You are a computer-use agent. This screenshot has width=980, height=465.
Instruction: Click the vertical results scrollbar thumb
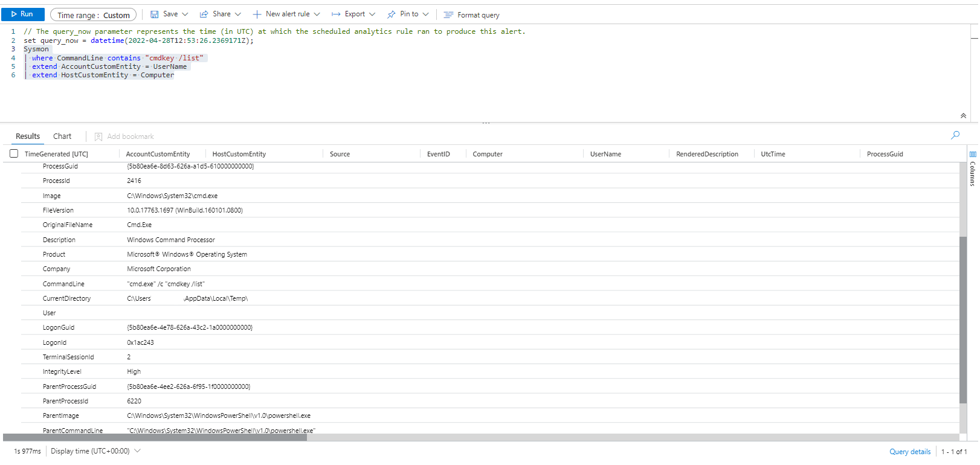pyautogui.click(x=963, y=320)
